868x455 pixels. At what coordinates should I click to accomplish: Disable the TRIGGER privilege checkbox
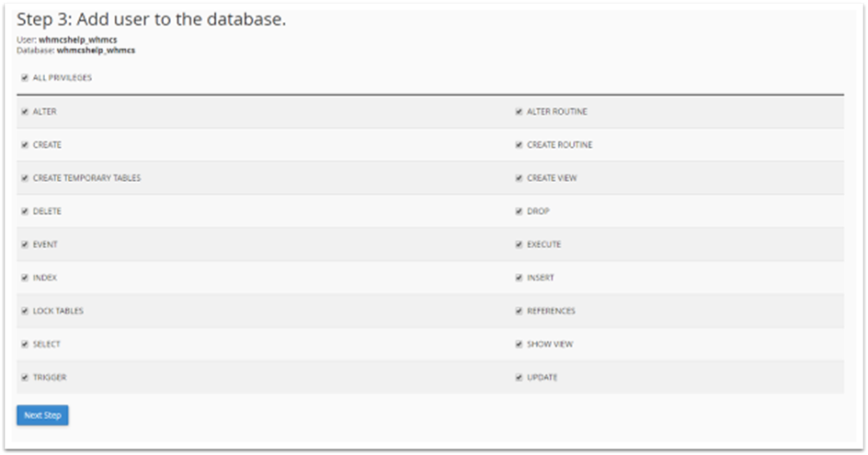(x=24, y=377)
